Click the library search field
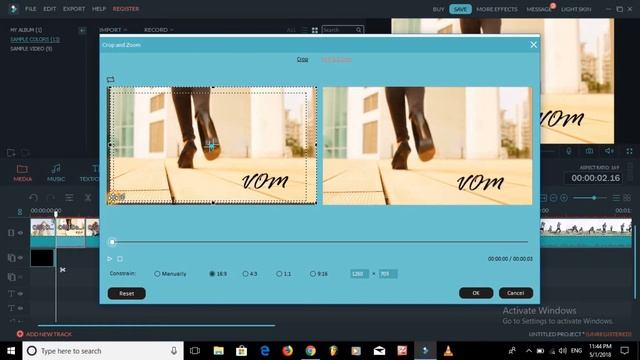 [342, 30]
